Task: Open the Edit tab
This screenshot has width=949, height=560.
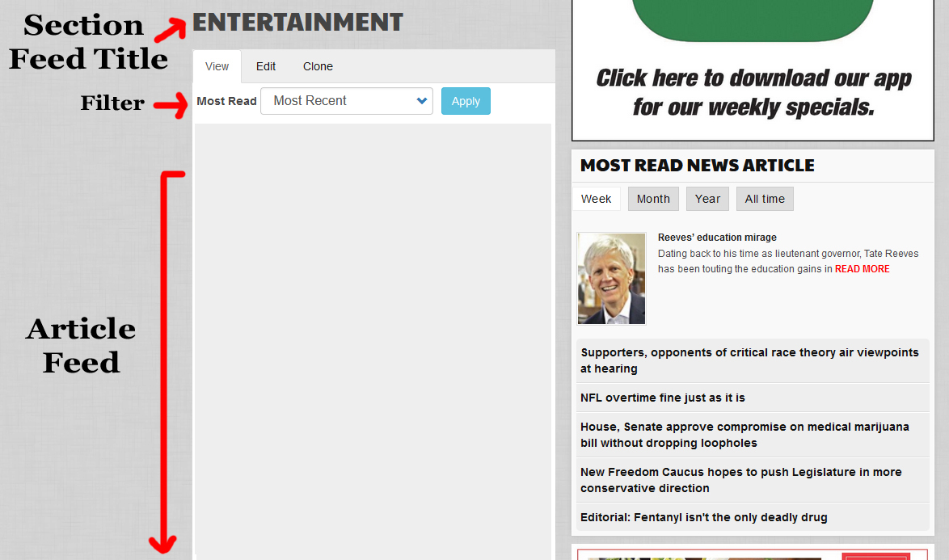Action: [266, 66]
